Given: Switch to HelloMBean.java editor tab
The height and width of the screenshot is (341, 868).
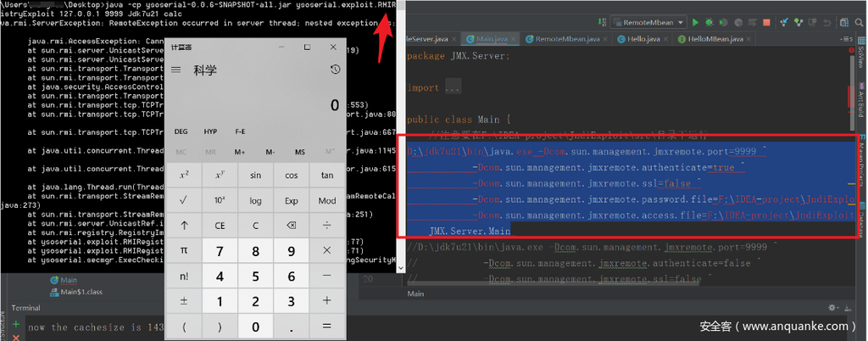Looking at the screenshot, I should 715,39.
